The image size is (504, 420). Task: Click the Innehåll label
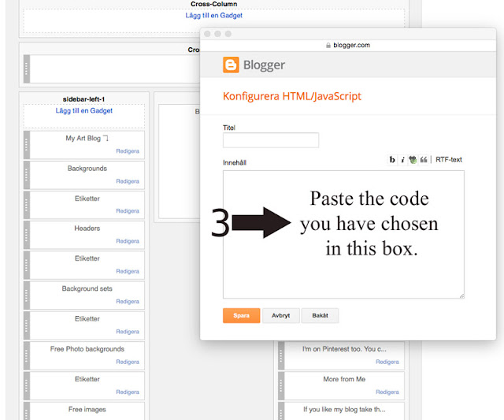point(235,163)
